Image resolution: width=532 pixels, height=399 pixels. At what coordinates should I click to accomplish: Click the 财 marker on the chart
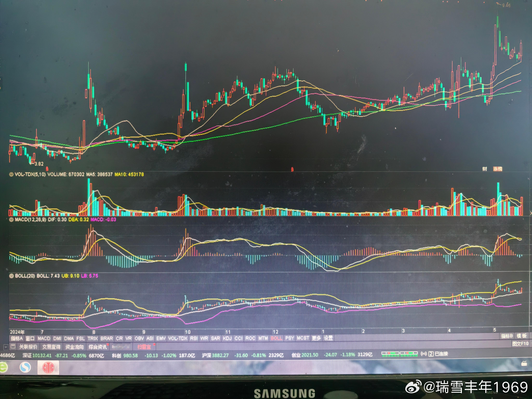coord(485,169)
